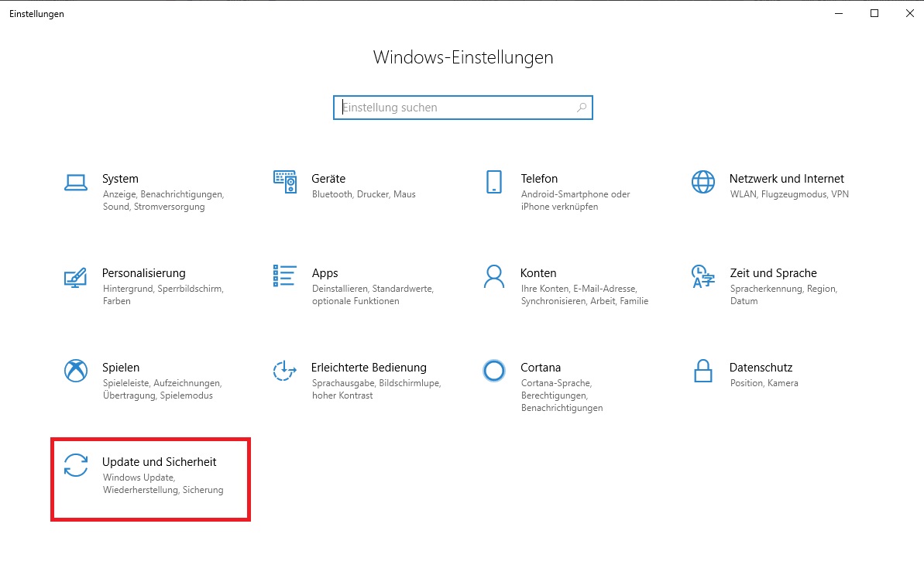The height and width of the screenshot is (582, 924).
Task: Open the System settings heading
Action: click(x=120, y=179)
